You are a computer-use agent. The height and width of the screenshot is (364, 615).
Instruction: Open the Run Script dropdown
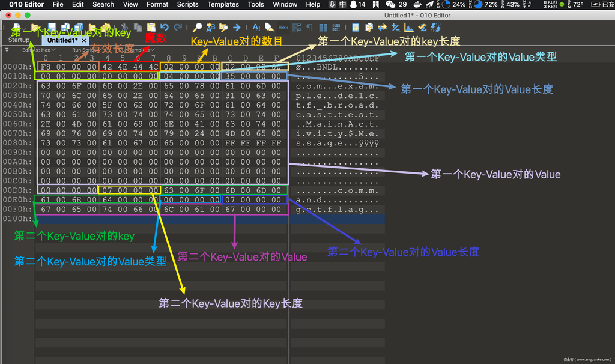[84, 50]
